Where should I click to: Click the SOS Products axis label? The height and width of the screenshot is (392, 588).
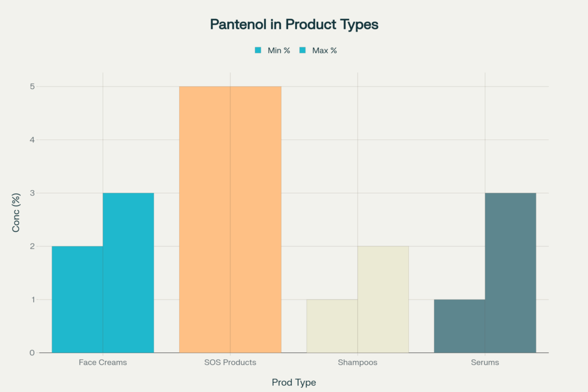coord(230,363)
